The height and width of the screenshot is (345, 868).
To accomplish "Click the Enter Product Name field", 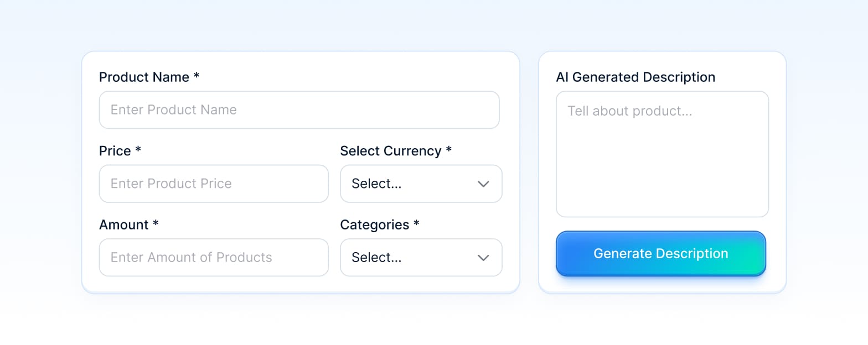I will point(299,110).
